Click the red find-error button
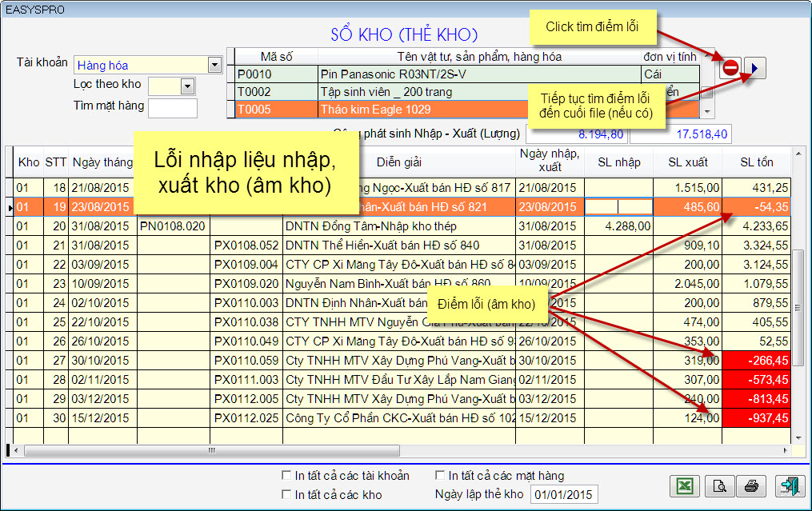Screen dimensions: 812x511 coord(730,68)
